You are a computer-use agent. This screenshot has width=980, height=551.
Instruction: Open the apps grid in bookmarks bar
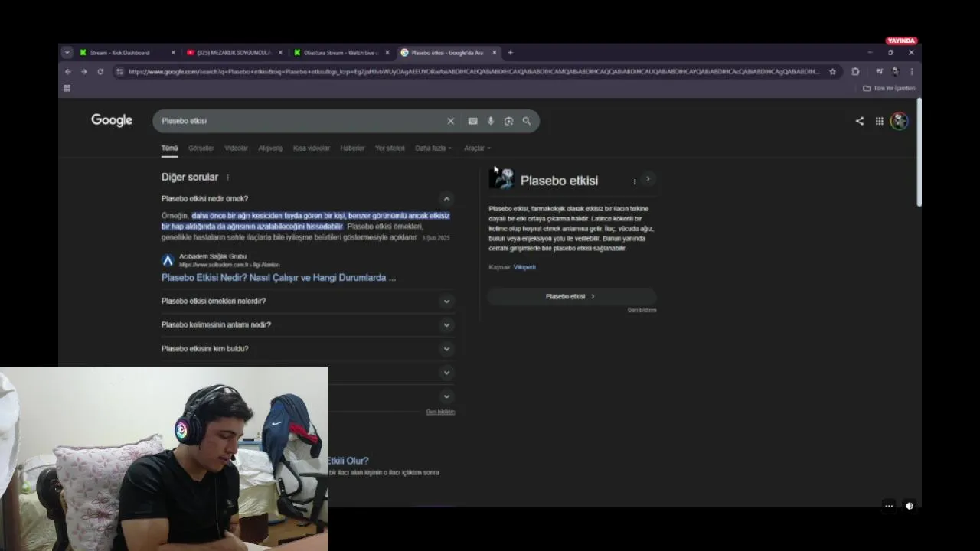tap(67, 88)
